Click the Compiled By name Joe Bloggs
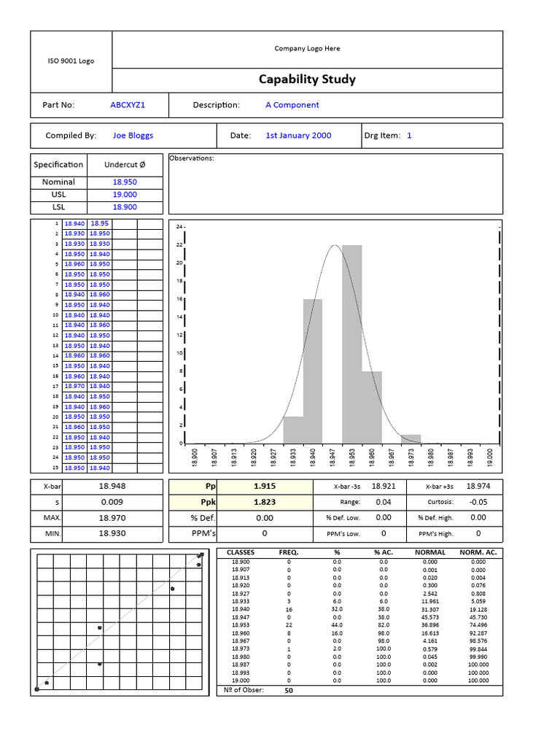Viewport: 560px width, 747px height. pyautogui.click(x=133, y=135)
